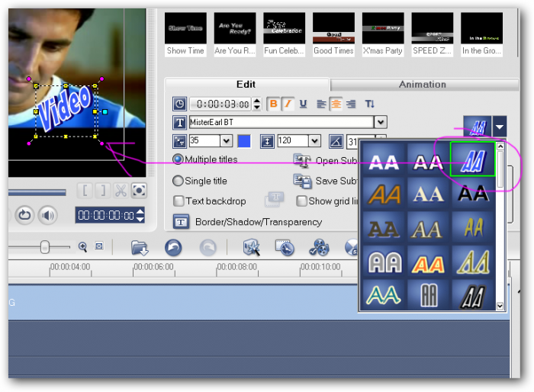This screenshot has height=392, width=534.
Task: Enlarge the preview window icon
Action: 139,191
